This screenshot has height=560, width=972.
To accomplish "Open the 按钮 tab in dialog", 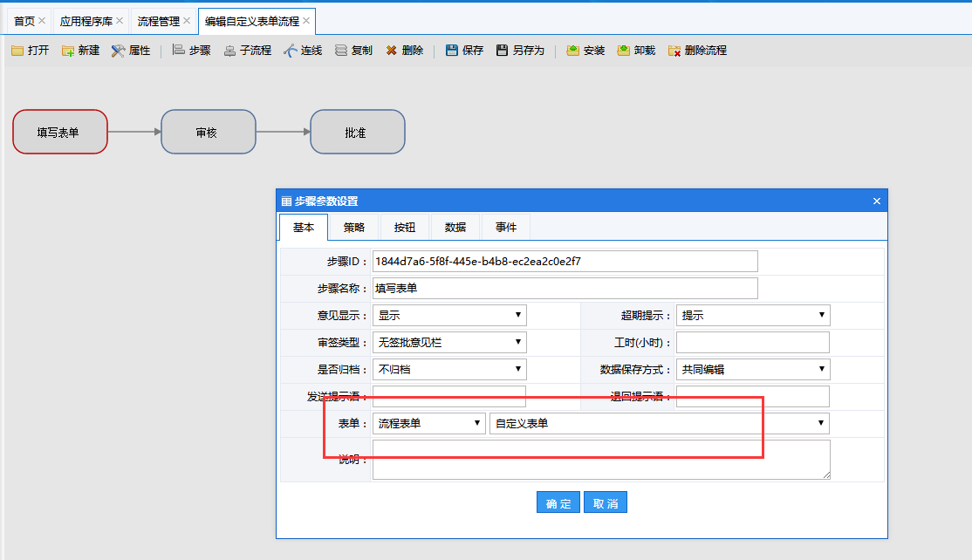I will pos(405,228).
